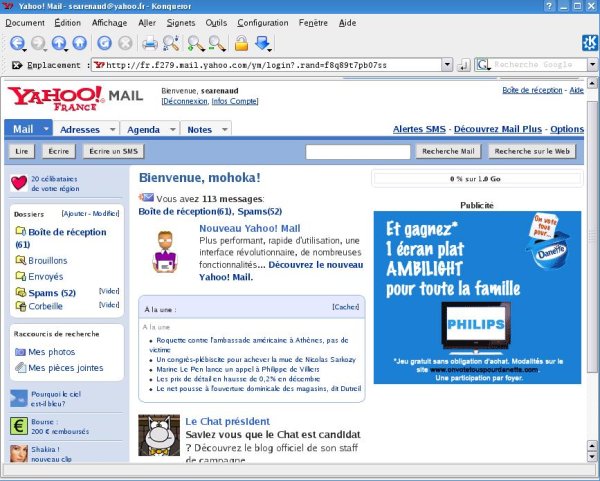Image resolution: width=600 pixels, height=481 pixels.
Task: Click the Go button next to location
Action: (463, 65)
